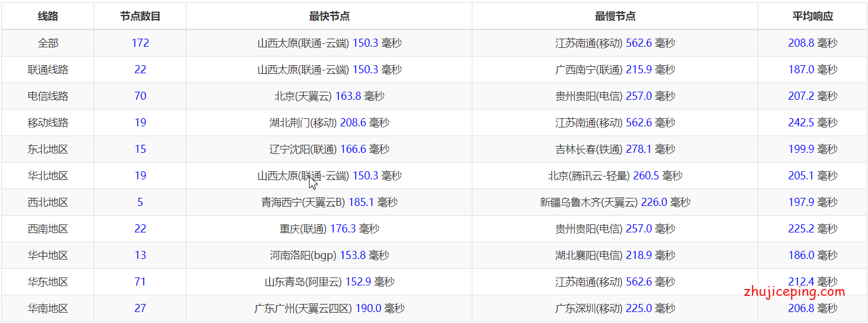Screen dimensions: 868x323
Task: Click average response 199.9 毫秒
Action: click(x=813, y=149)
